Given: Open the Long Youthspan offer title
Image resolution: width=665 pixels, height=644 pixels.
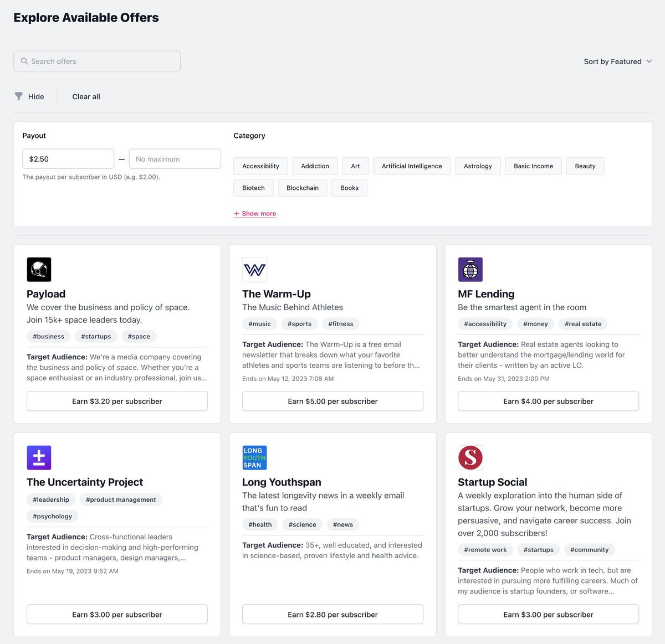Looking at the screenshot, I should (282, 482).
